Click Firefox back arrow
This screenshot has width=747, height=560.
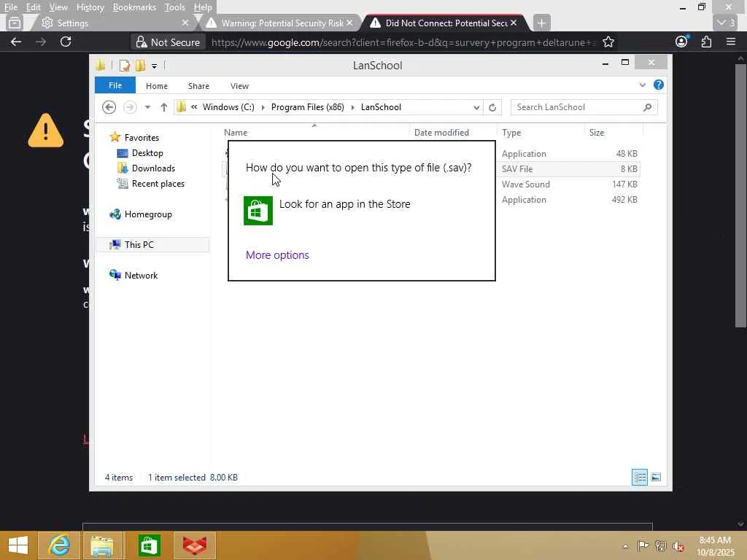point(16,42)
